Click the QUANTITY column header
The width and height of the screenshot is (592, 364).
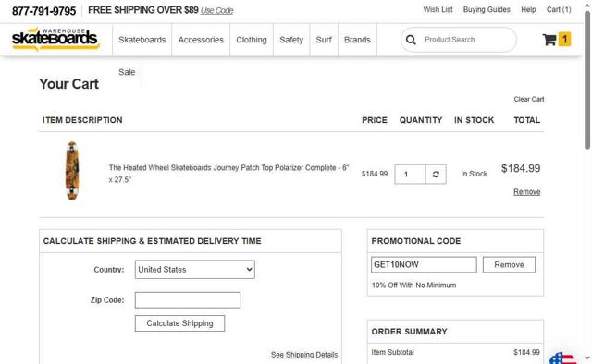421,120
